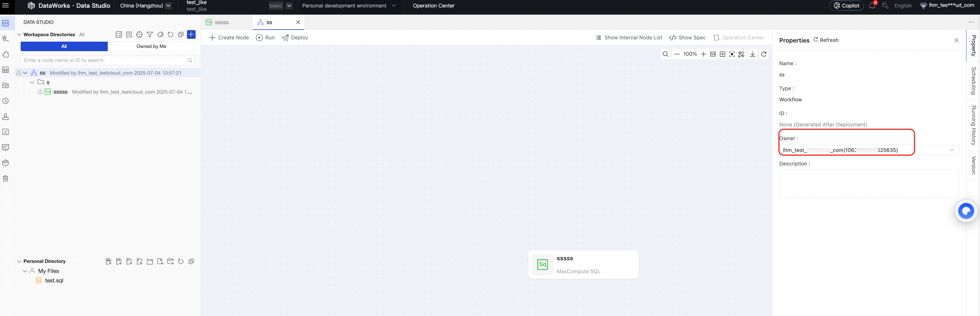Image resolution: width=980 pixels, height=316 pixels.
Task: Open the trash recycle bin sidebar icon
Action: click(x=6, y=179)
